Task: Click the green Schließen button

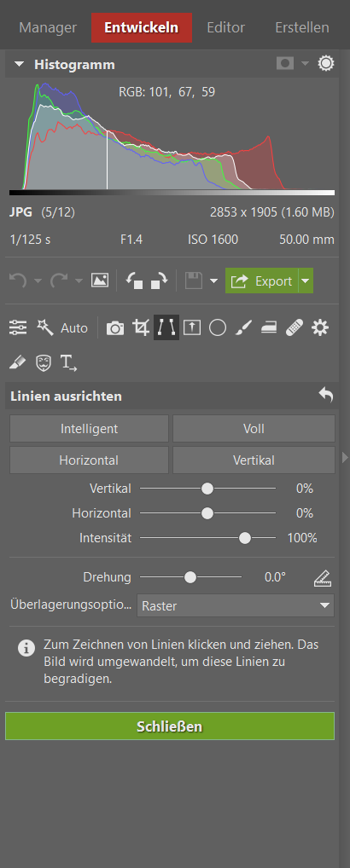Action: tap(170, 726)
